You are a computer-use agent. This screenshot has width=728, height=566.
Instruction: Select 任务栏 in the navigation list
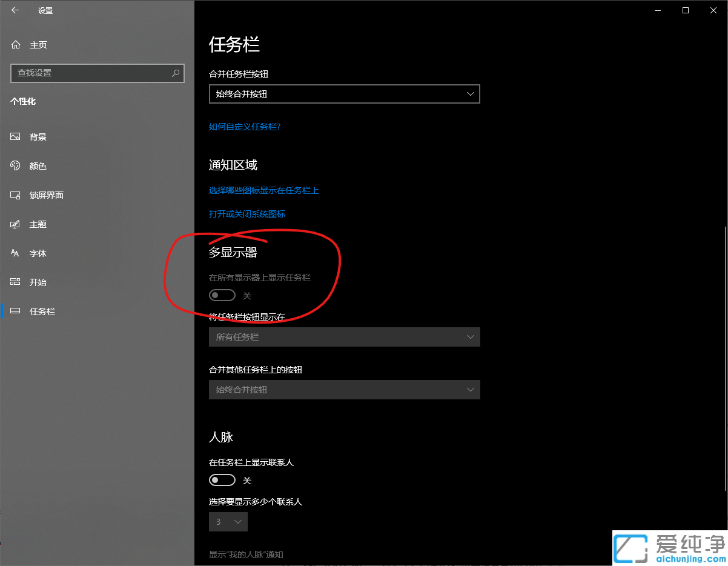(42, 311)
